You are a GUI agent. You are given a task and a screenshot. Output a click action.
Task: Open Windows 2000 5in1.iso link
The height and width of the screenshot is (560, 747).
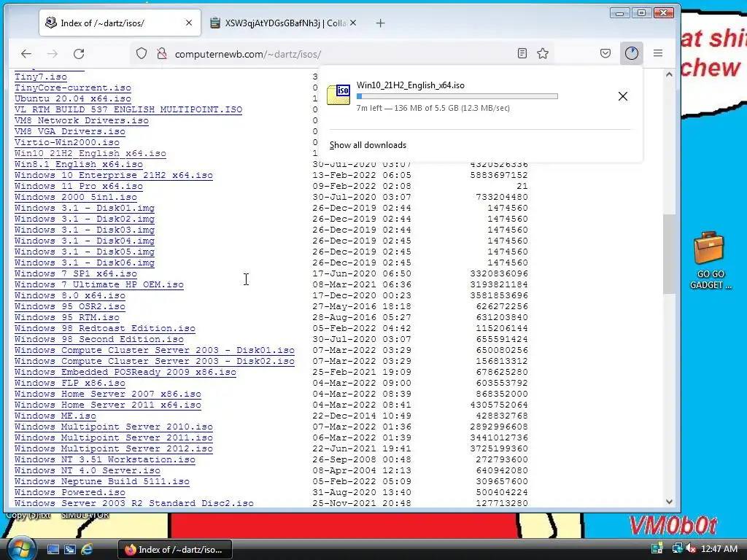[76, 197]
